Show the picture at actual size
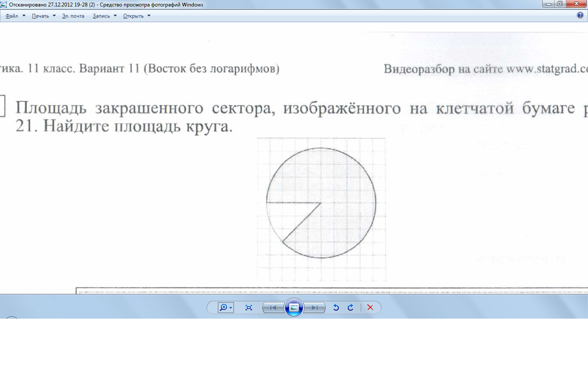The width and height of the screenshot is (588, 373). pyautogui.click(x=249, y=307)
